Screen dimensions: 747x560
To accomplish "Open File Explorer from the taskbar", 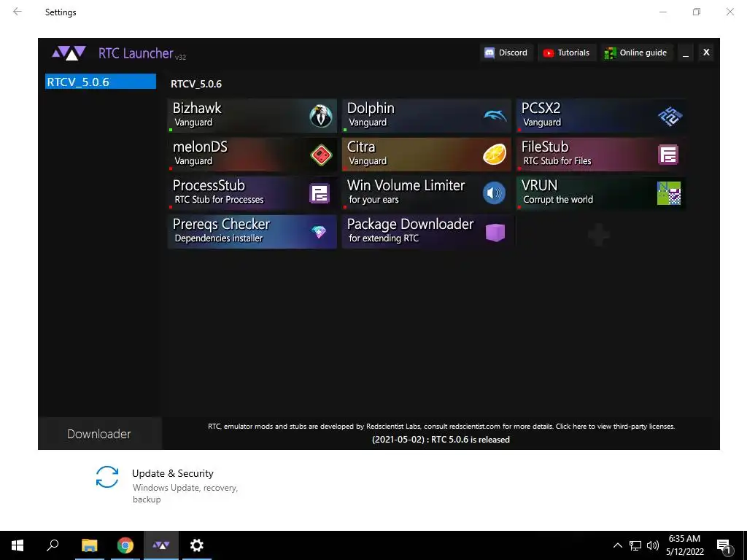I will coord(89,545).
